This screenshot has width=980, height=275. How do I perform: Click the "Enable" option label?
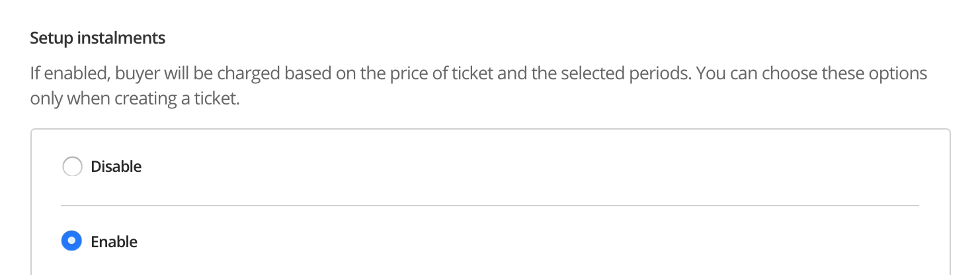pyautogui.click(x=114, y=242)
